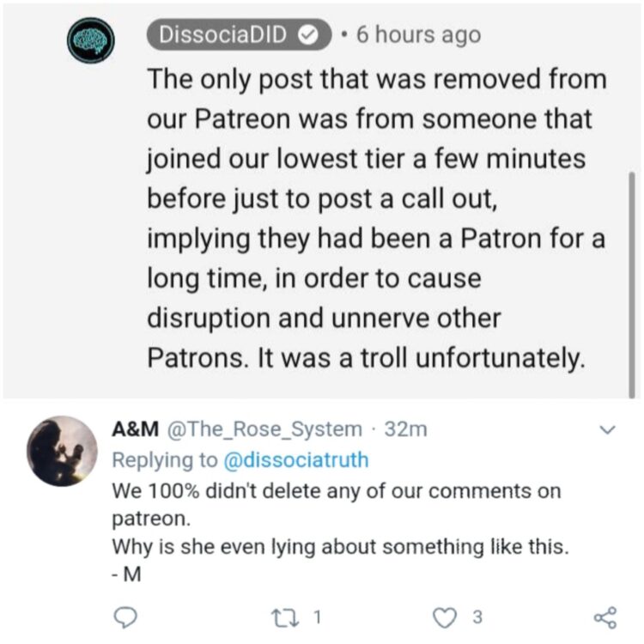644x644 pixels.
Task: Click the "6 hours ago" comment timestamp
Action: pyautogui.click(x=418, y=35)
